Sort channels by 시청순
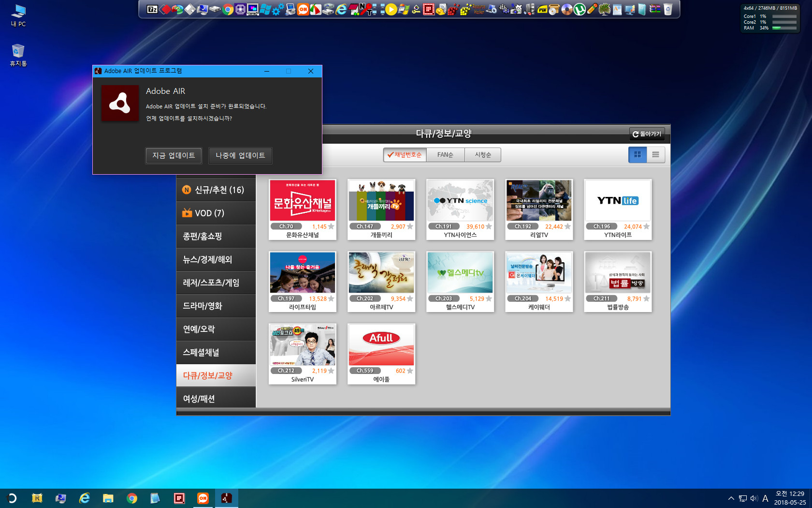 (x=483, y=155)
